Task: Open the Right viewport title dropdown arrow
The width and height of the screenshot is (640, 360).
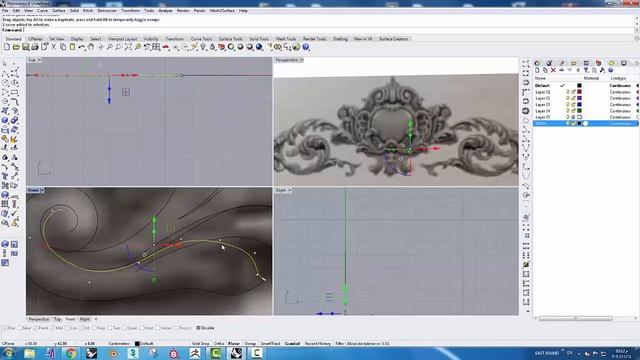Action: pyautogui.click(x=290, y=190)
